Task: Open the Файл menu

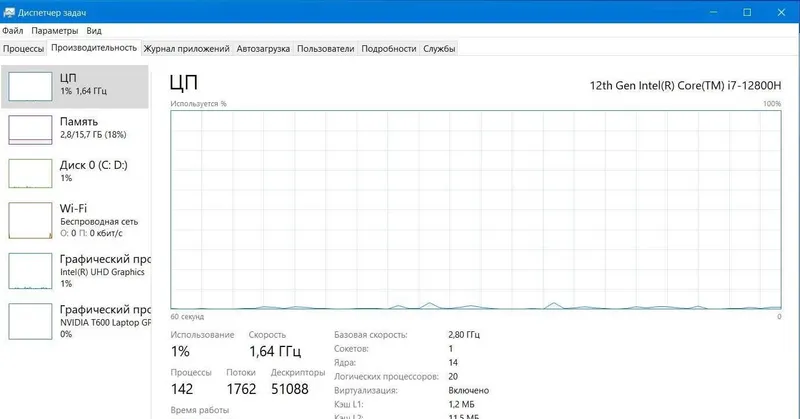Action: tap(12, 31)
